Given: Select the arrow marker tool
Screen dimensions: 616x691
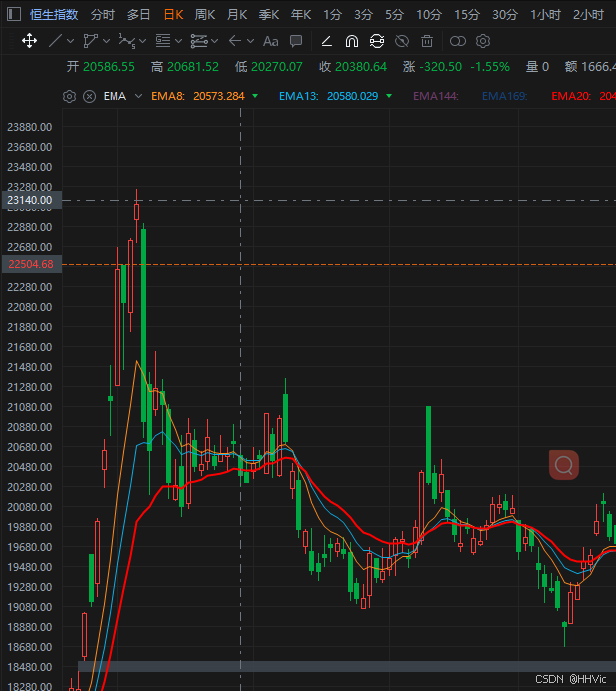Looking at the screenshot, I should coord(235,41).
